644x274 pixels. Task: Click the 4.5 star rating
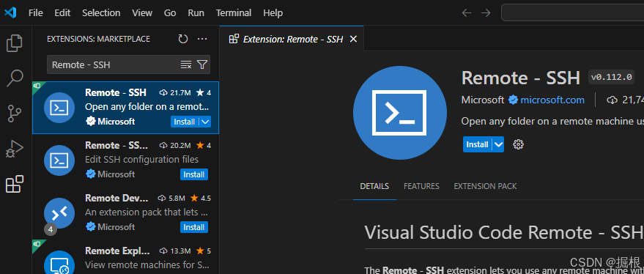click(201, 198)
